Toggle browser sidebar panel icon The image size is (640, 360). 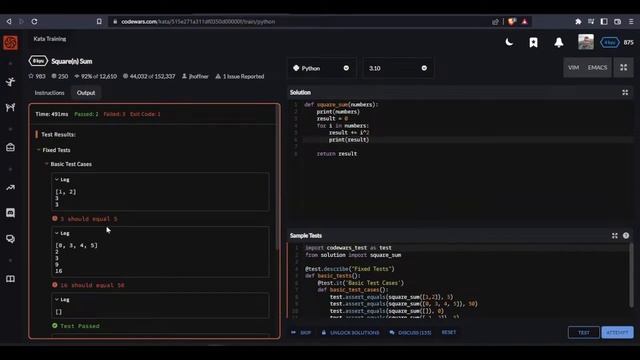click(x=604, y=21)
